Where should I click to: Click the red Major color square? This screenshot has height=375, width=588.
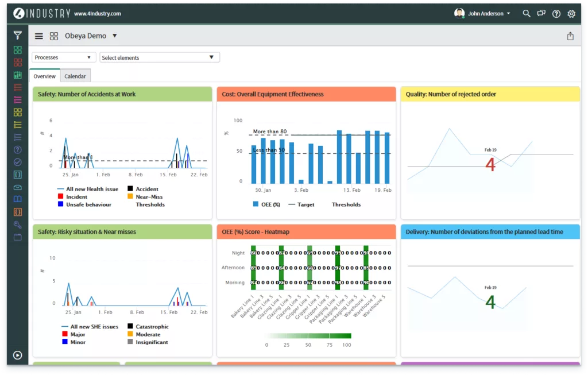(x=65, y=334)
